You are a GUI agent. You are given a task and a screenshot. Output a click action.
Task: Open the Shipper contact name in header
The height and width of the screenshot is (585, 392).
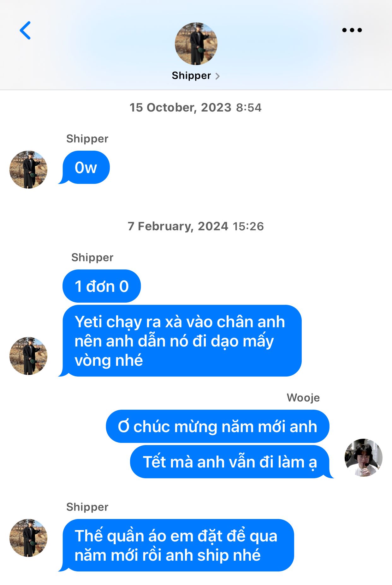191,76
